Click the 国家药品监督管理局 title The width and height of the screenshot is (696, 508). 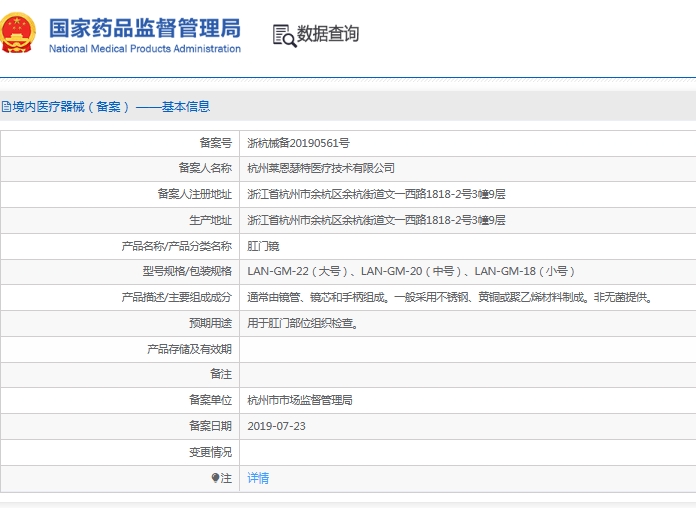pos(145,28)
